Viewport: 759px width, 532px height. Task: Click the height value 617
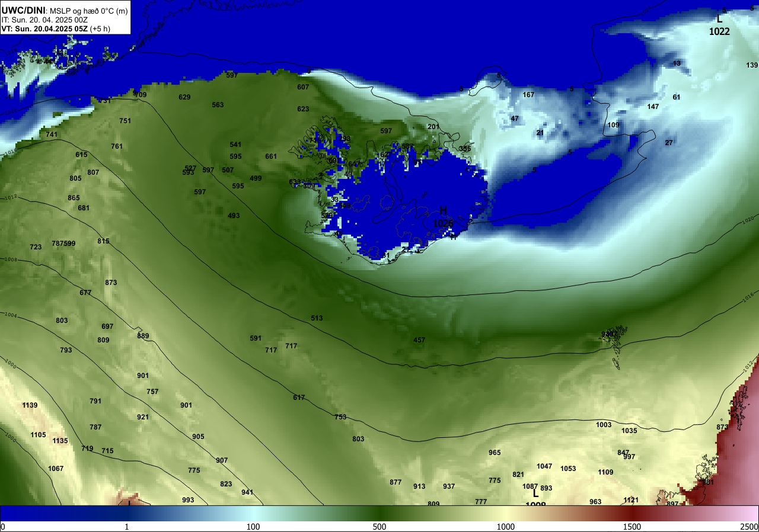[x=299, y=398]
